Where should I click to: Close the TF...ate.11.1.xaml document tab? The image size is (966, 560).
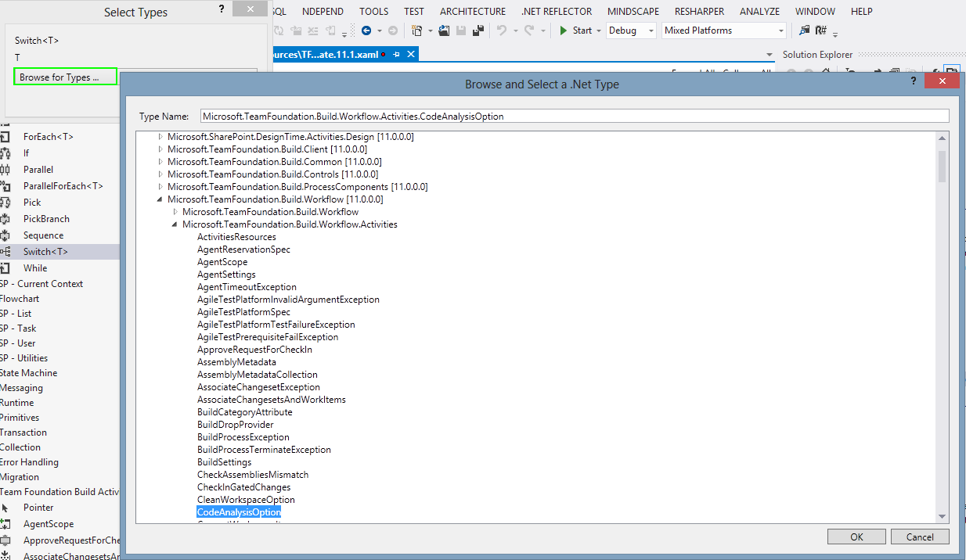pos(410,54)
